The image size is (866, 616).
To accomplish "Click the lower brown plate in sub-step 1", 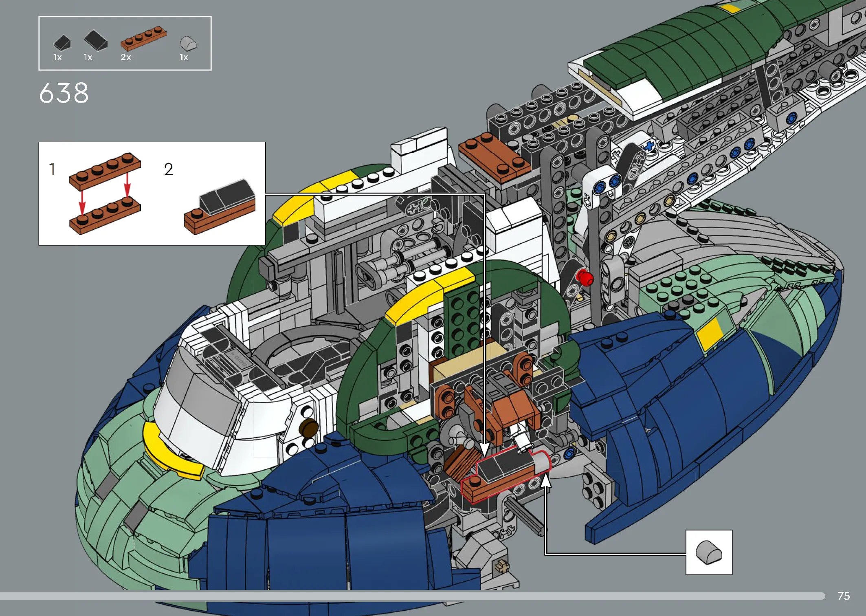I will pyautogui.click(x=105, y=216).
